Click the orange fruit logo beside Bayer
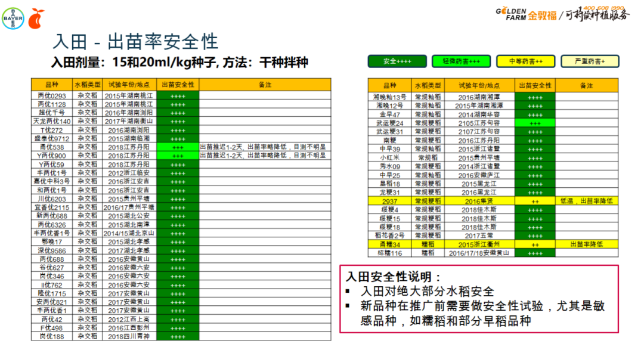This screenshot has width=644, height=347. (x=37, y=18)
